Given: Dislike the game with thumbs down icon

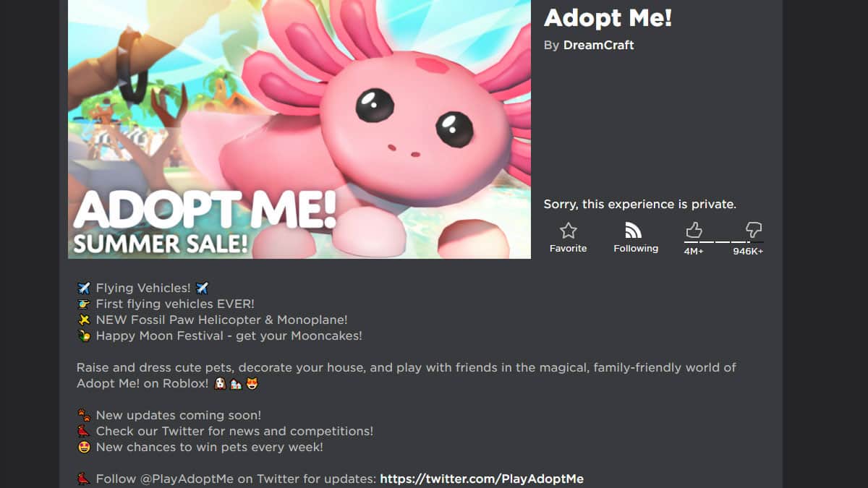Looking at the screenshot, I should coord(754,231).
